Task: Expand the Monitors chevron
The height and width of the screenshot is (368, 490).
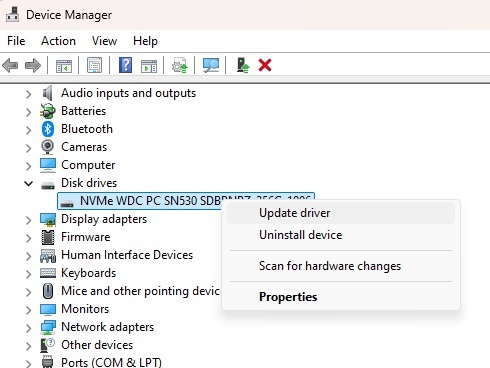Action: (x=28, y=310)
